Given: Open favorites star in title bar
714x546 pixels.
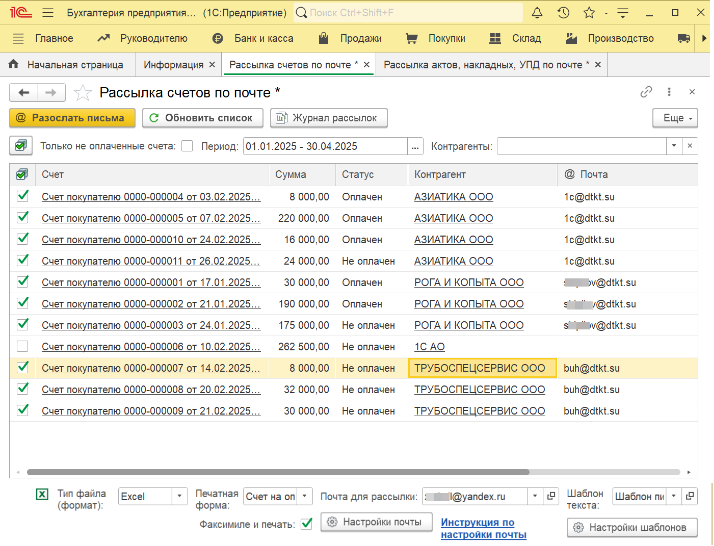Looking at the screenshot, I should click(x=589, y=13).
